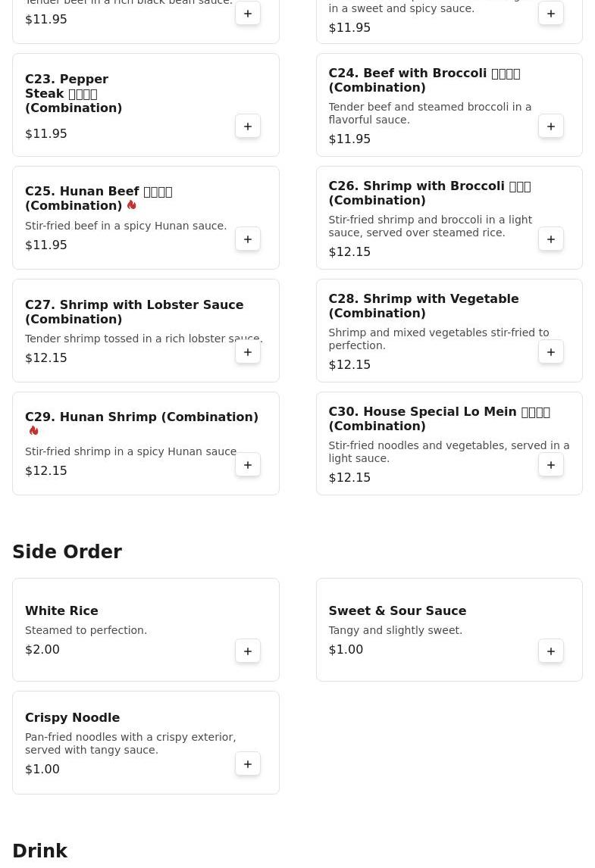This screenshot has height=868, width=595.
Task: Click plus button for Shrimp with Lobster Sauce
Action: [x=248, y=352]
